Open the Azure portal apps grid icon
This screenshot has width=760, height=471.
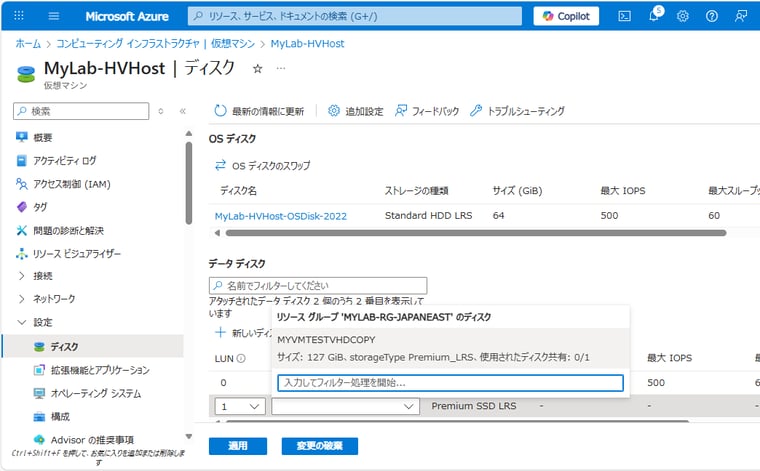pos(19,16)
